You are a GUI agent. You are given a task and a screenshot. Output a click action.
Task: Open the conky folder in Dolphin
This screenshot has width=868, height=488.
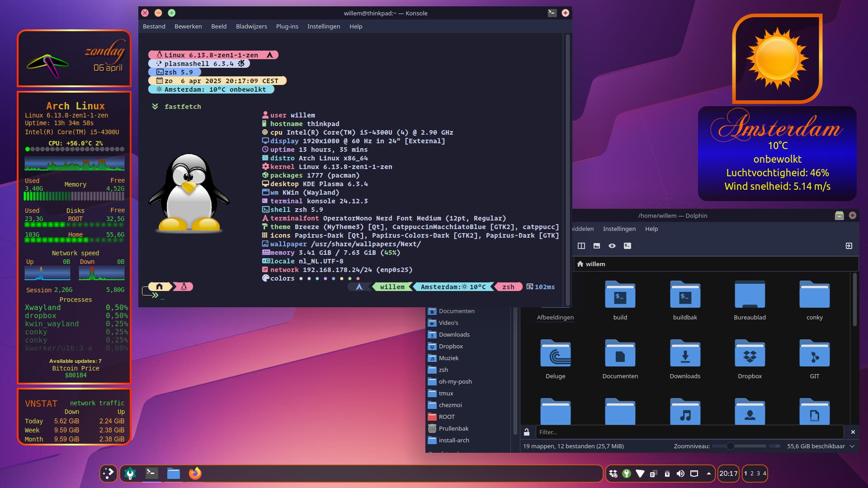(x=815, y=300)
